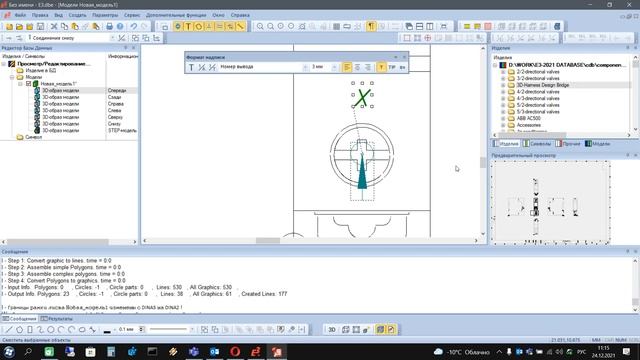
Task: Open Help via blue question mark icon
Action: point(120,27)
